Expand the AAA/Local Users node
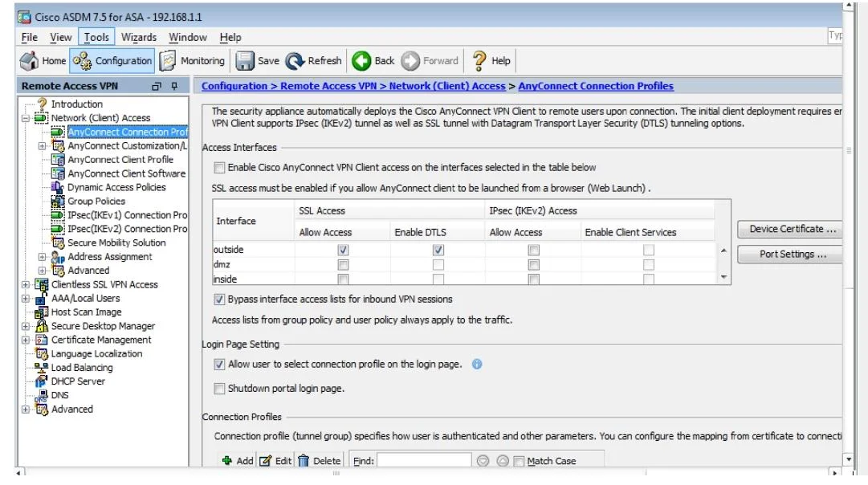Screen dimensions: 868x485 (26, 299)
